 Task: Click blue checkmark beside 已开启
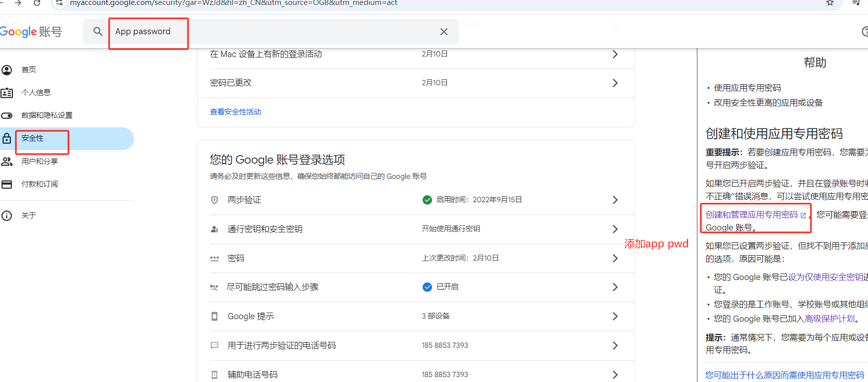[x=427, y=287]
